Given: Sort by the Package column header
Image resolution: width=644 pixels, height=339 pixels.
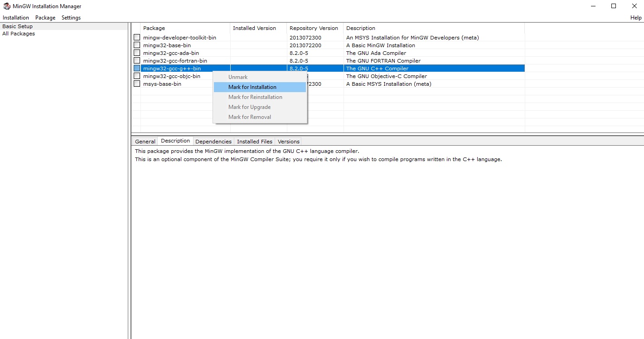Looking at the screenshot, I should 185,28.
